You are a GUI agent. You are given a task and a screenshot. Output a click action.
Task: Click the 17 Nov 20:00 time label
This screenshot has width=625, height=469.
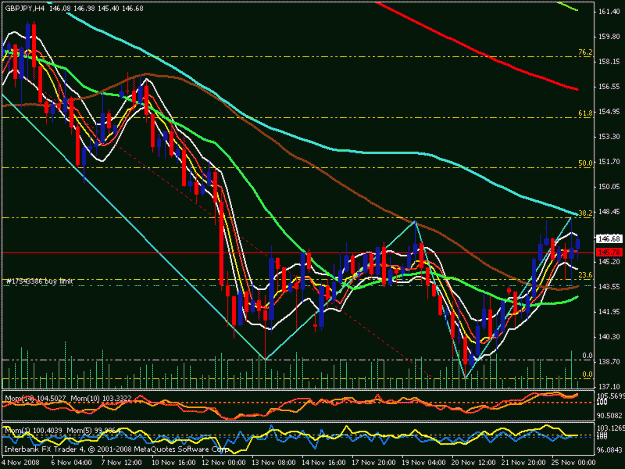tap(373, 463)
